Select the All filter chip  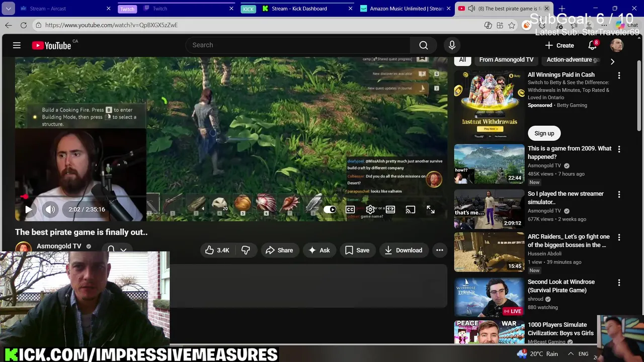coord(462,60)
